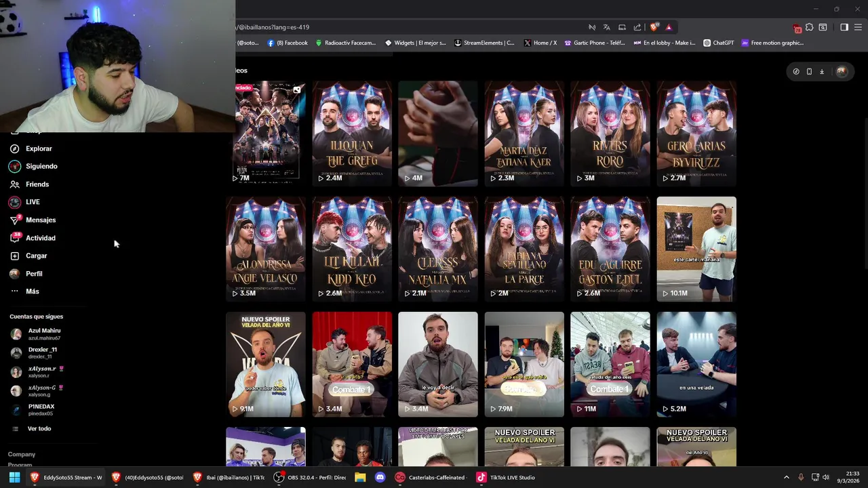Switch to TikTok LIVE Studio in taskbar
Screen dimensions: 868x488
506,477
